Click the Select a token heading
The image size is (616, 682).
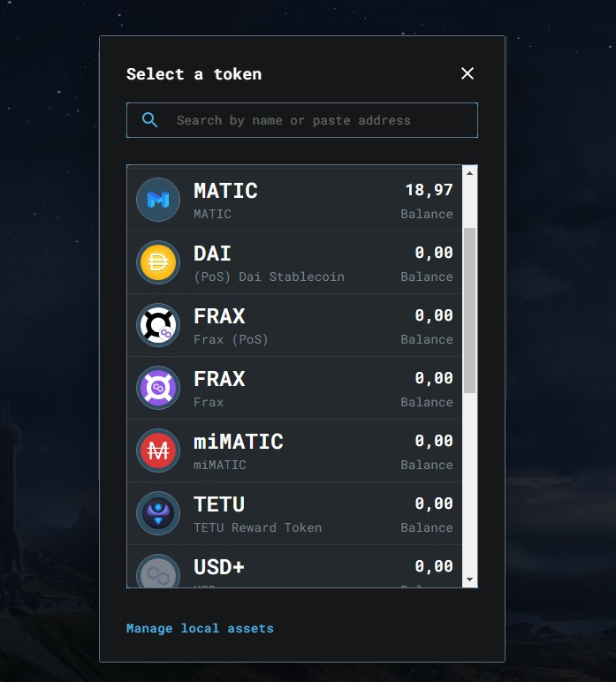194,74
